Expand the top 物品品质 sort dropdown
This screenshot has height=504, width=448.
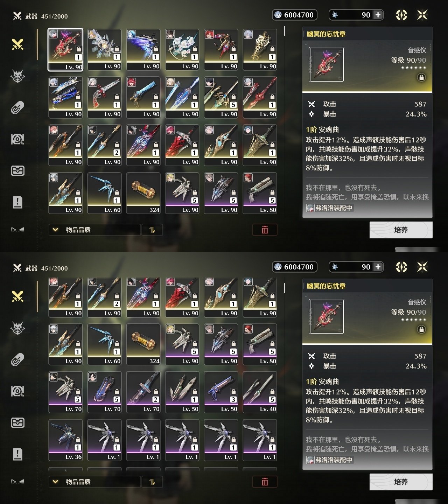point(94,230)
